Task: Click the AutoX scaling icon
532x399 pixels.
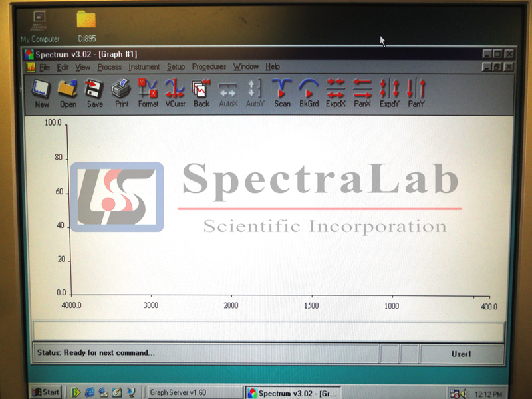Action: [228, 93]
